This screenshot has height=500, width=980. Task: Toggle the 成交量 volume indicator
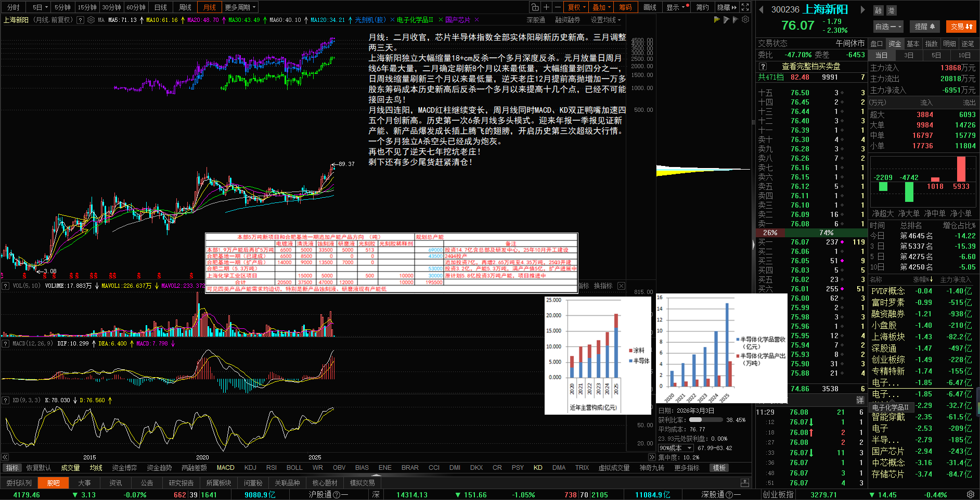tap(70, 468)
